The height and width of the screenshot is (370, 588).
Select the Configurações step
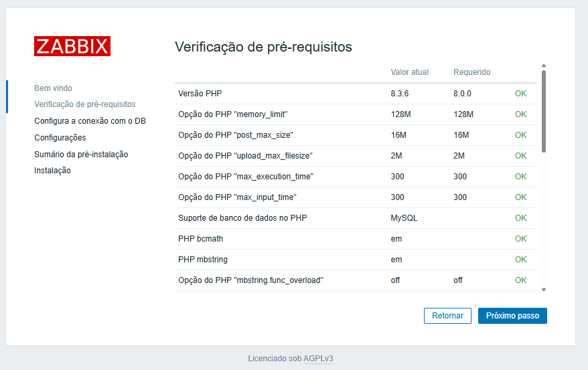click(x=60, y=138)
